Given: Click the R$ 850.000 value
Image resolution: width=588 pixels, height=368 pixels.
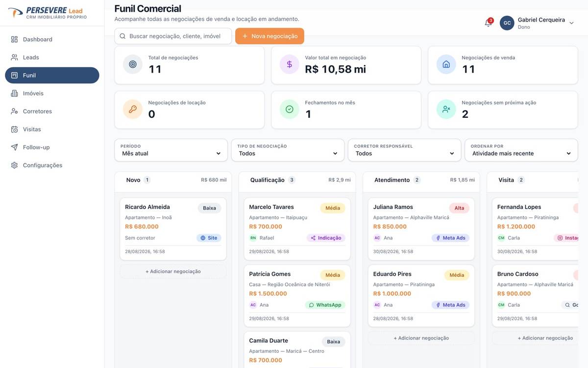Looking at the screenshot, I should (390, 227).
